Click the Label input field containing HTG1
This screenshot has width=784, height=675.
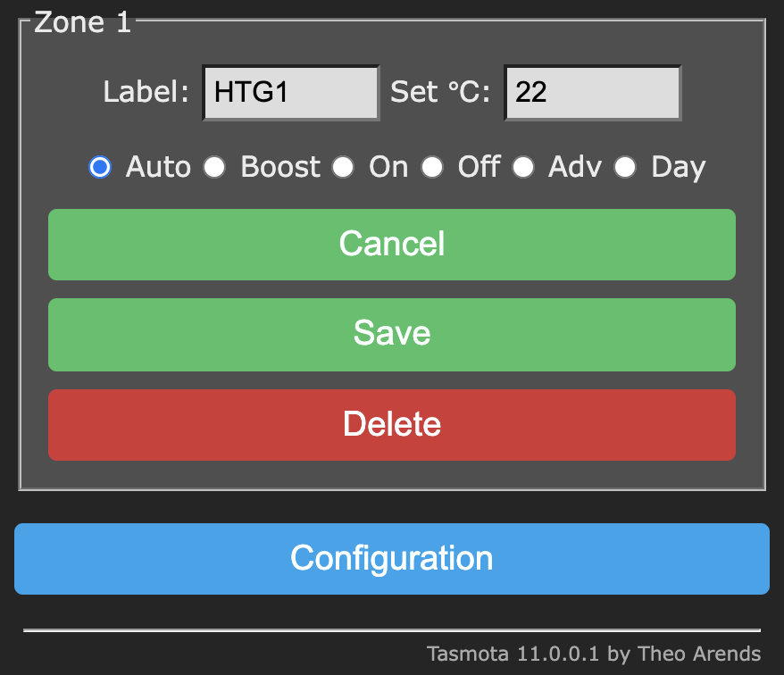(291, 93)
